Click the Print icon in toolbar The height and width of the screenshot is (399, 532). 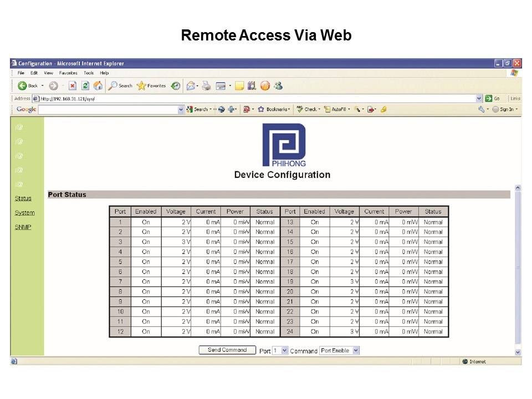tap(206, 86)
